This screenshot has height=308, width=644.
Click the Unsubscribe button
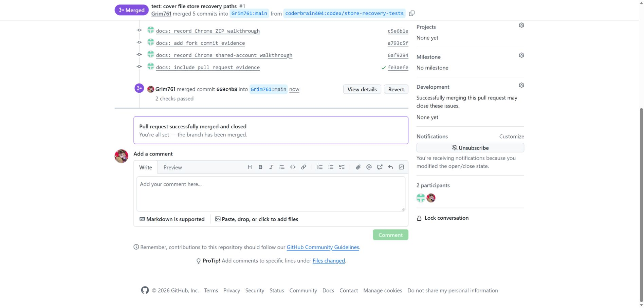coord(470,148)
